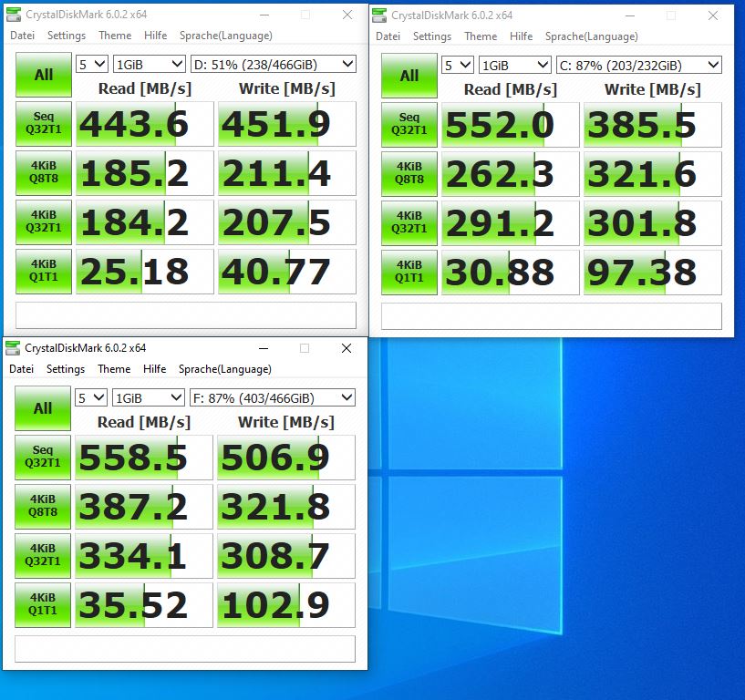Click the app icon in the C: drive window title bar
This screenshot has height=700, width=745.
coord(379,15)
